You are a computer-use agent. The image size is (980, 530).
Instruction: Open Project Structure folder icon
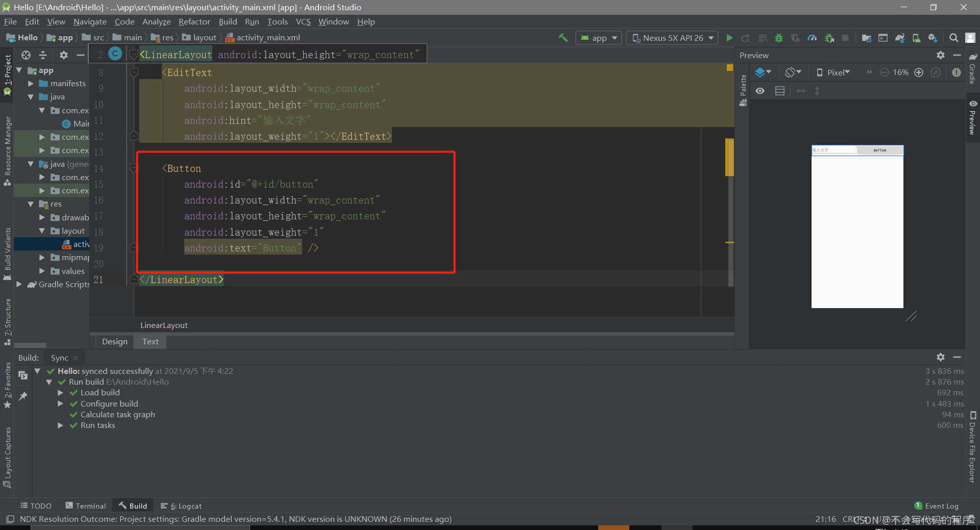866,38
